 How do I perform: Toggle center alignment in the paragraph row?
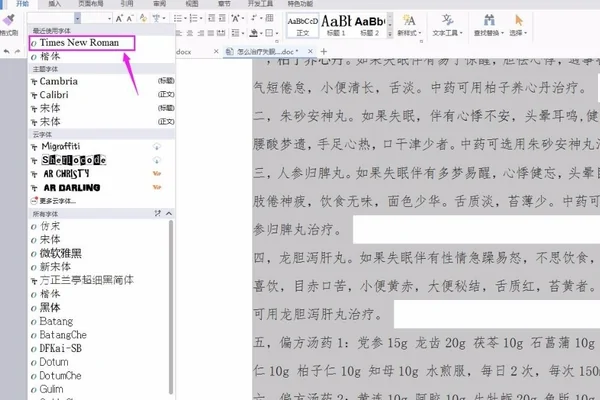190,33
